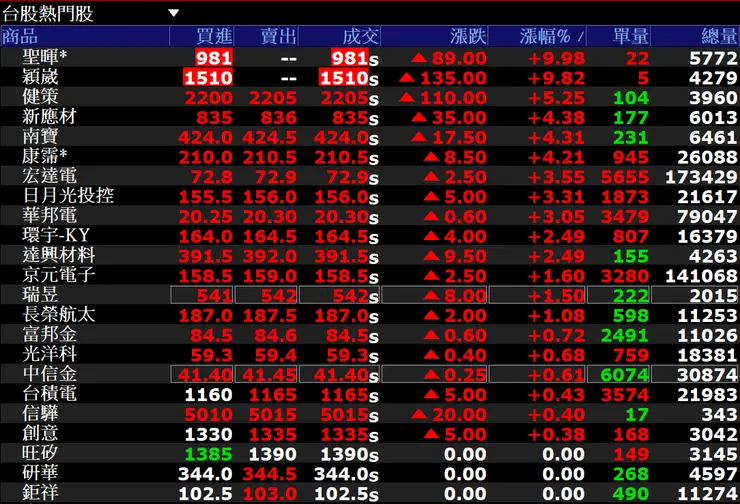This screenshot has height=504, width=740.
Task: Open the 台股熱門股 list dropdown arrow
Action: click(x=174, y=13)
